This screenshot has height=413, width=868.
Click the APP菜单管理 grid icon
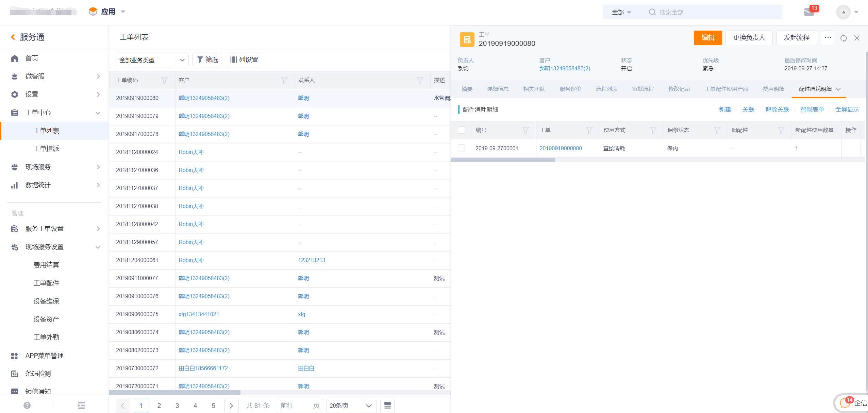(x=14, y=356)
